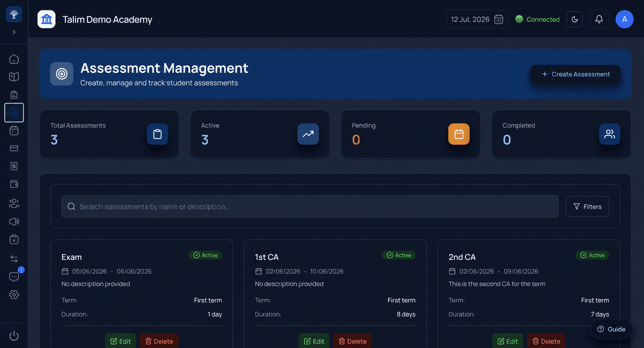Click Edit on the Exam card
This screenshot has height=348, width=644.
(120, 341)
